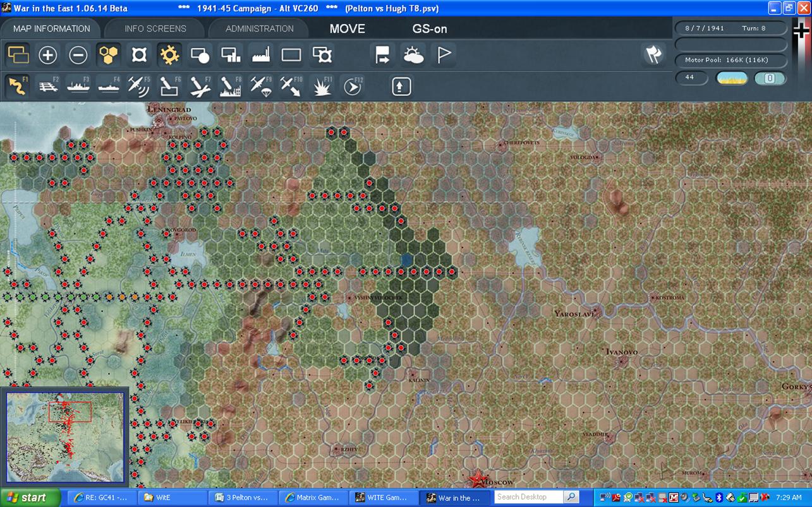Click the Motor Pool 166K readout
This screenshot has width=812, height=507.
[731, 61]
